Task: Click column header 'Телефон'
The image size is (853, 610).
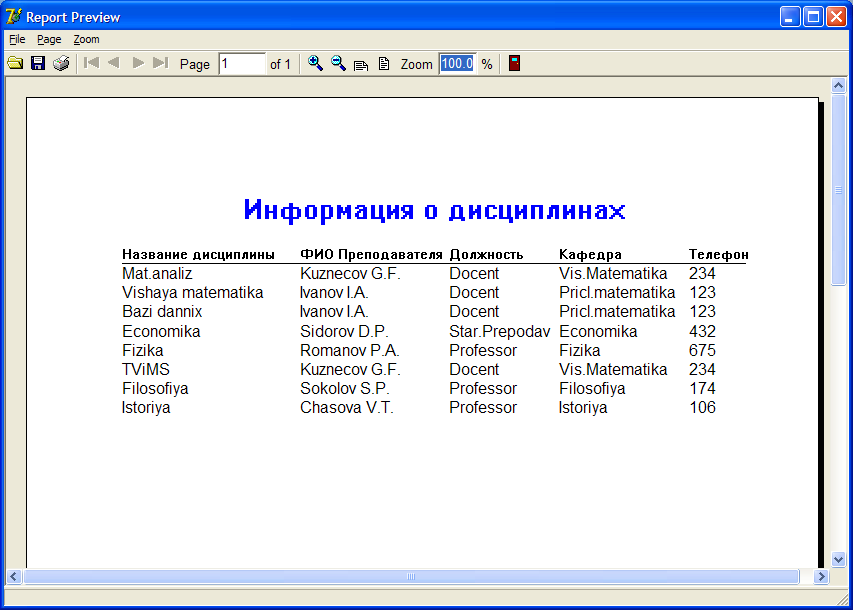Action: pos(719,255)
